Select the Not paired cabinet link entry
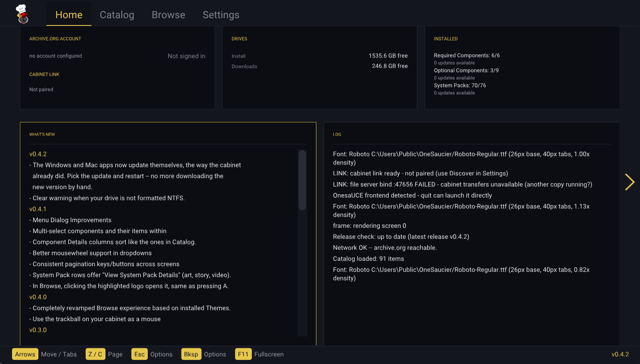Viewport: 640px width, 364px height. [41, 90]
